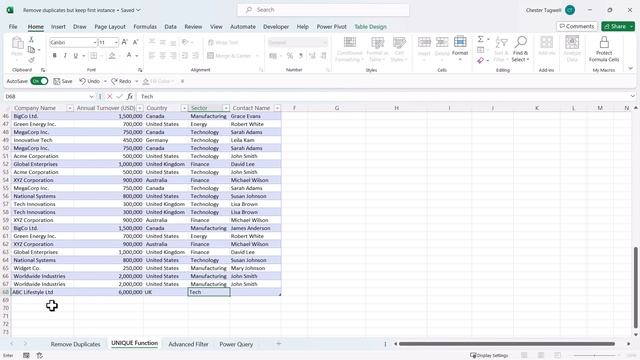
Task: Open Sort & Filter tool
Action: 501,49
